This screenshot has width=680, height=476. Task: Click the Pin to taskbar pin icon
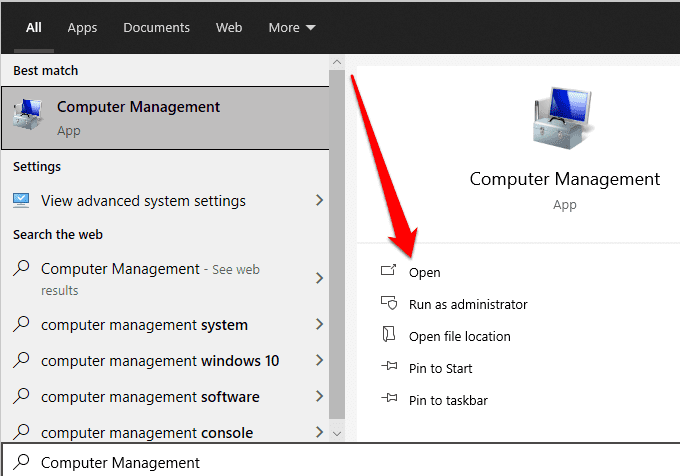[389, 400]
